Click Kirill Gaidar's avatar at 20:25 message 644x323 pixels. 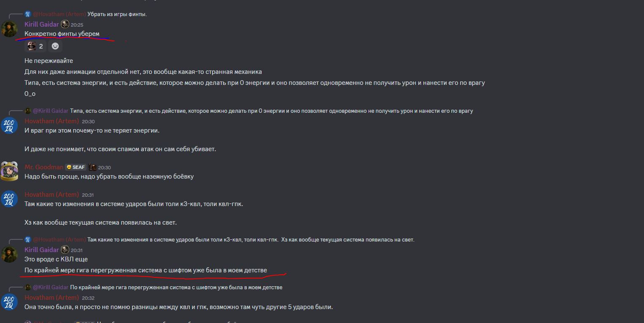9,28
